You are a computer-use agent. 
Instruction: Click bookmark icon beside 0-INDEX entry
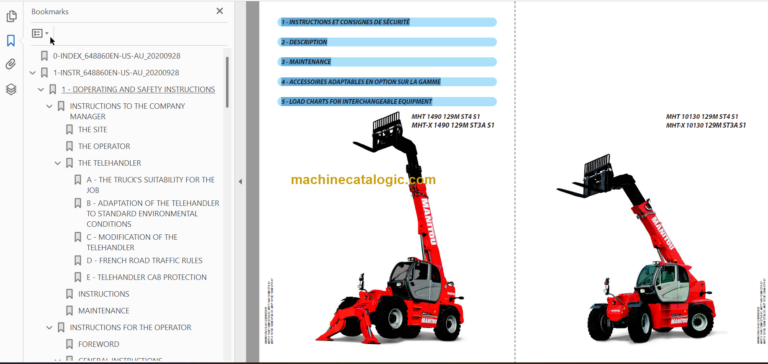tap(44, 56)
